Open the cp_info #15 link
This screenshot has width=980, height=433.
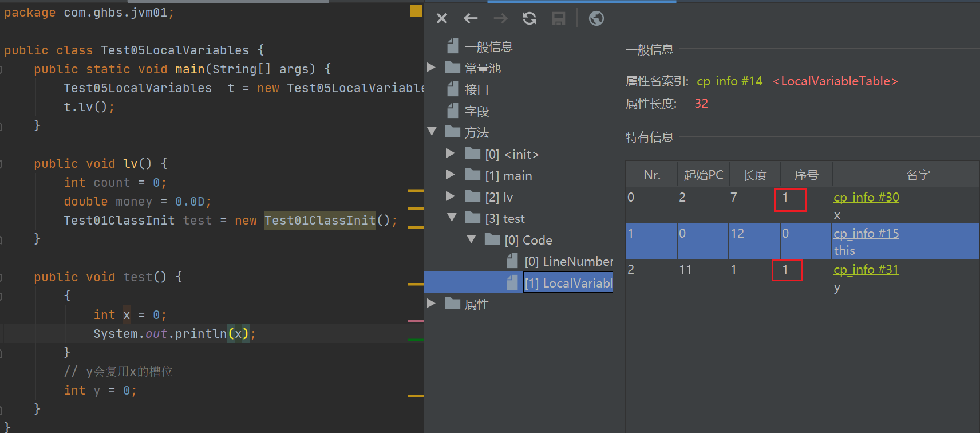pyautogui.click(x=866, y=234)
